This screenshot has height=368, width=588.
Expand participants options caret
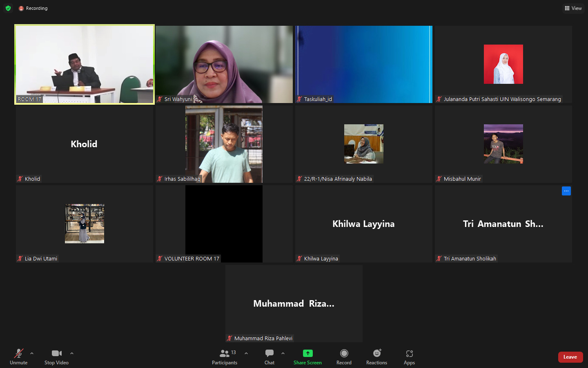click(246, 353)
